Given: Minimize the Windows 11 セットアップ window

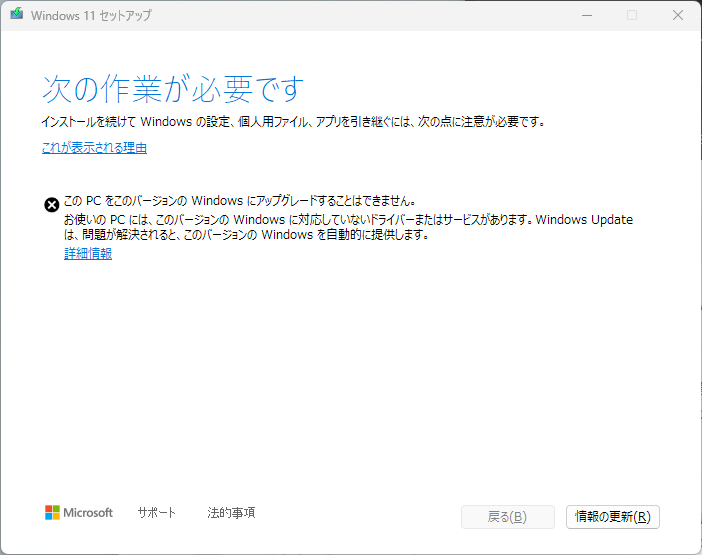Looking at the screenshot, I should tap(587, 15).
